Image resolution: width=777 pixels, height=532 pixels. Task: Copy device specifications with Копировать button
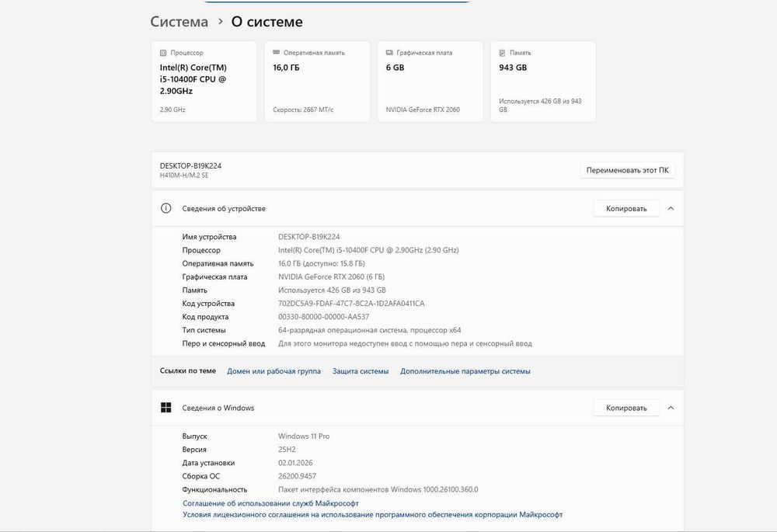[x=626, y=209]
